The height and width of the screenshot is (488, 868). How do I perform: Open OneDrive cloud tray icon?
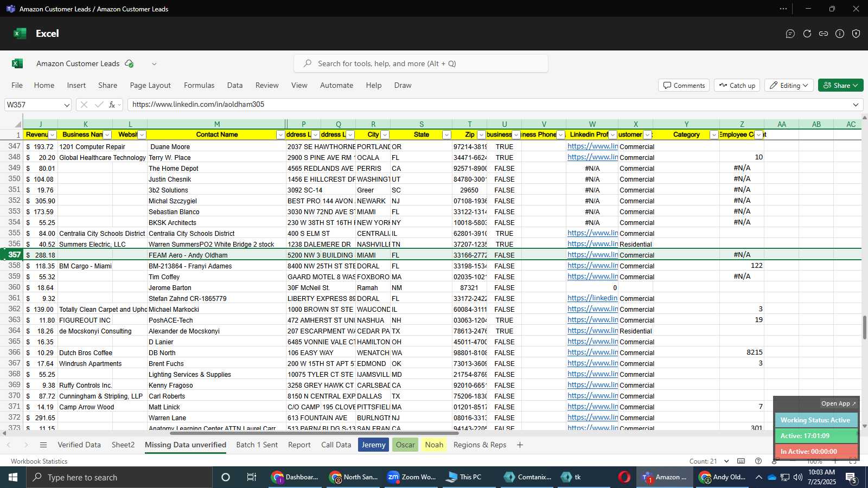(771, 477)
